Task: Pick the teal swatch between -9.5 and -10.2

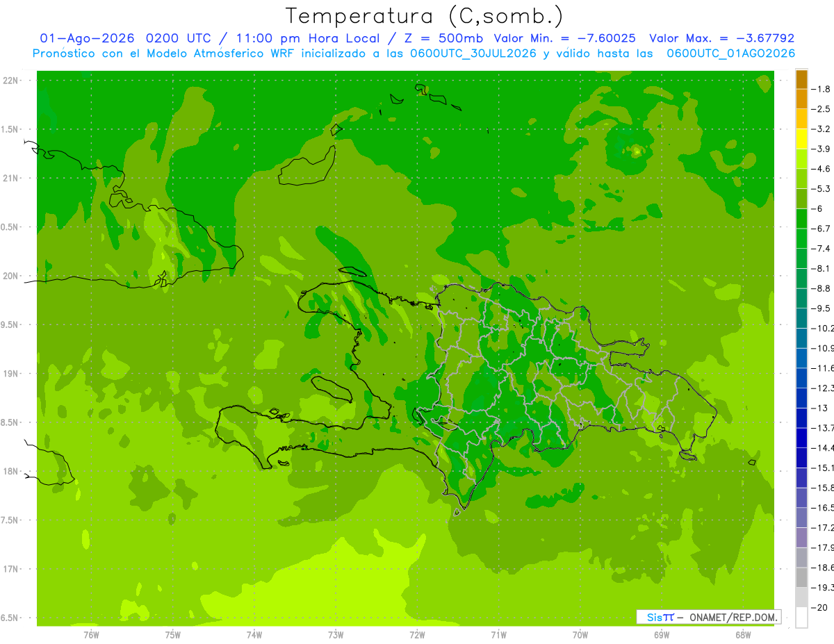Action: 801,317
